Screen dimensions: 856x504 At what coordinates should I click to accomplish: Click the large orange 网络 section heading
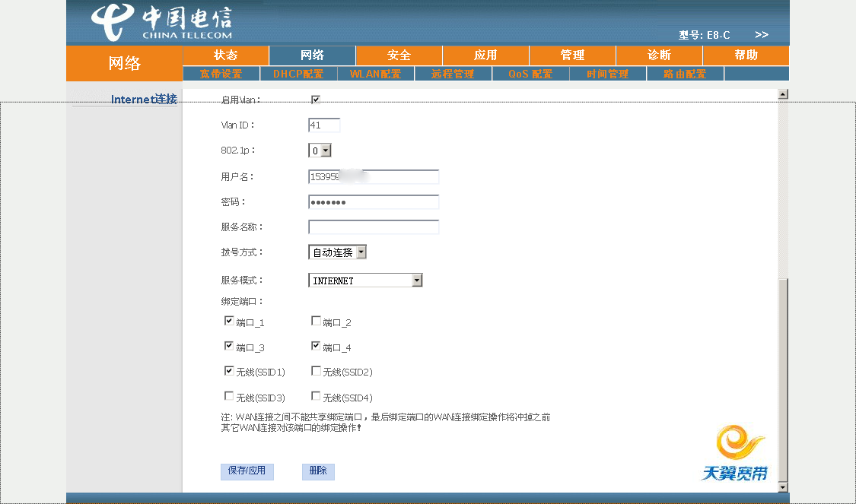125,63
